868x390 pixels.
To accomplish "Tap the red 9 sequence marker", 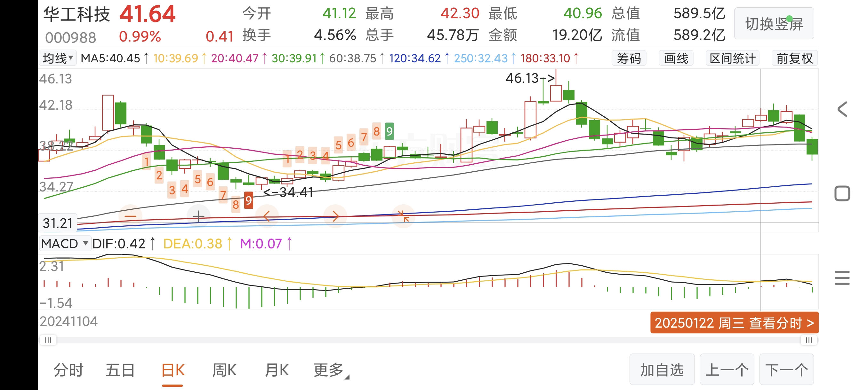I will (248, 200).
